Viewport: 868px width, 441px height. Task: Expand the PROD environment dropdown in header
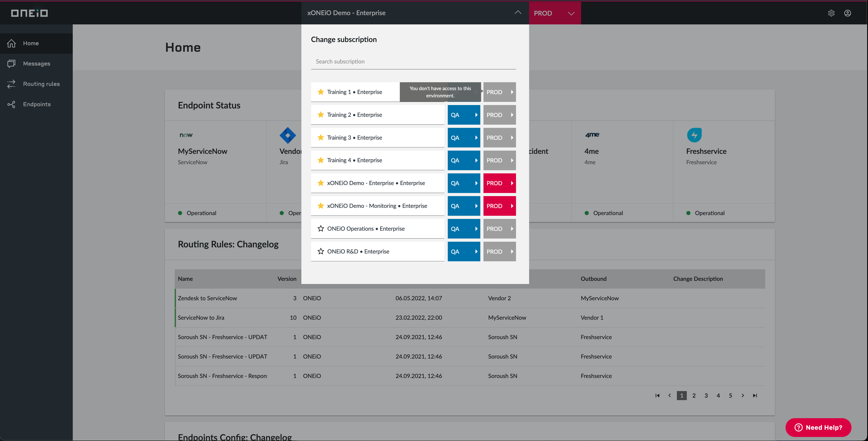tap(555, 13)
